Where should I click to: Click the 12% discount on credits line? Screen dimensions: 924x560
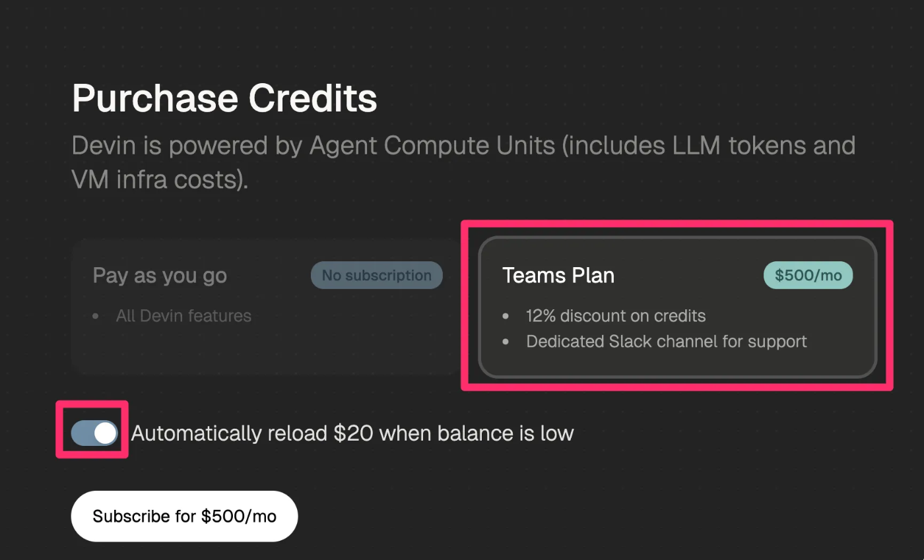pyautogui.click(x=616, y=316)
